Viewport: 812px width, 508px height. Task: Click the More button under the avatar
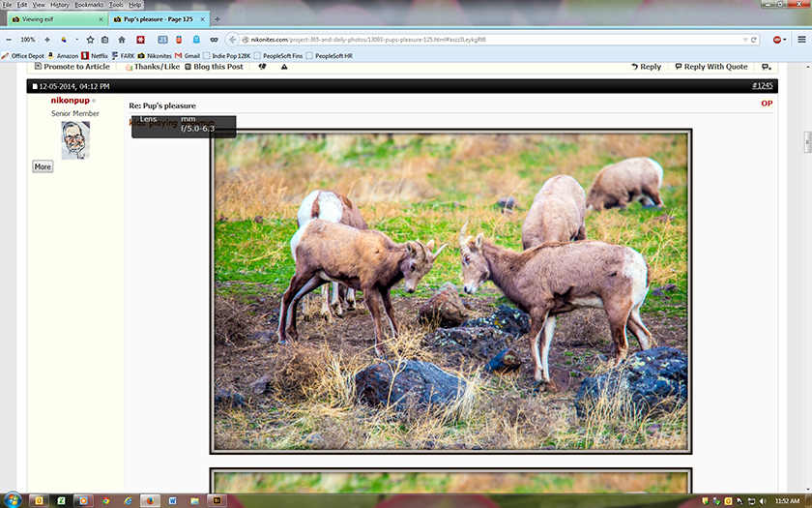tap(43, 166)
